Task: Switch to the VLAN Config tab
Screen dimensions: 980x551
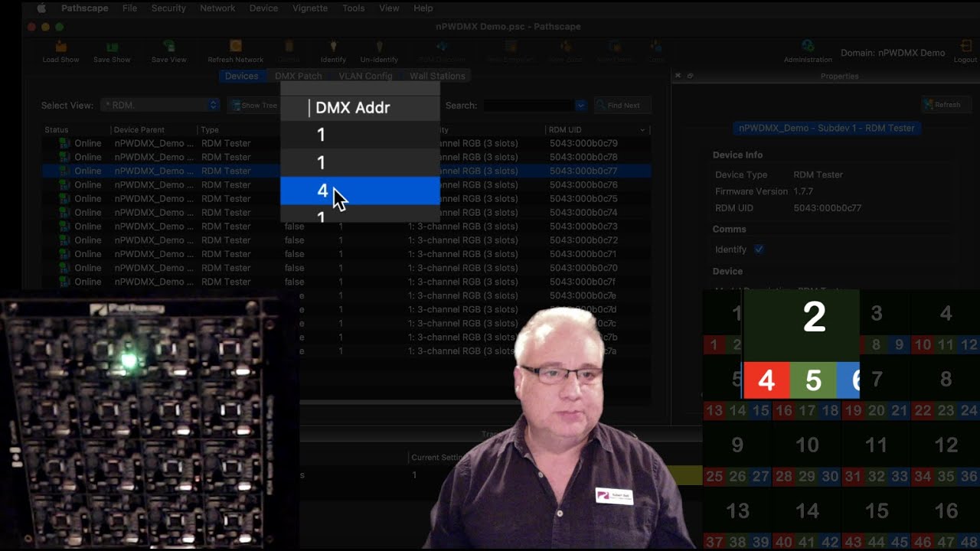Action: 365,76
